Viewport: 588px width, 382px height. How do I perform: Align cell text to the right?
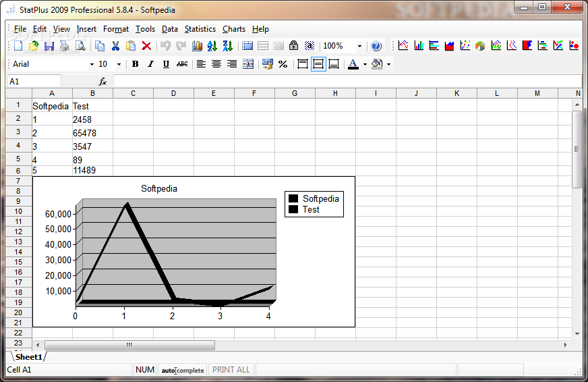(232, 64)
